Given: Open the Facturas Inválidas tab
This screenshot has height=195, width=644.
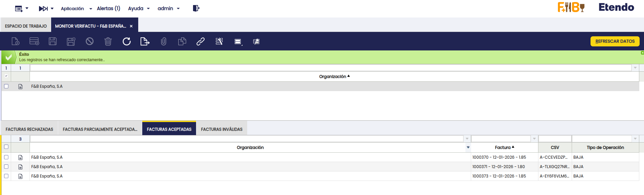Looking at the screenshot, I should pyautogui.click(x=222, y=129).
